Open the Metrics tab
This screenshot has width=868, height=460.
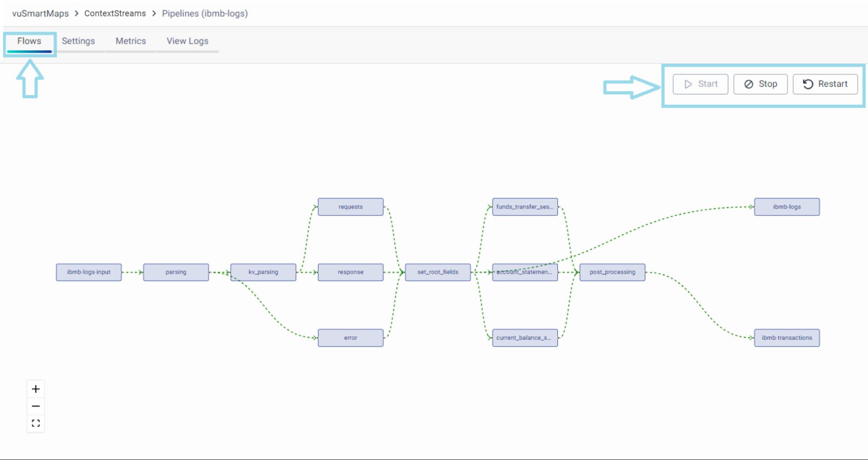(131, 41)
